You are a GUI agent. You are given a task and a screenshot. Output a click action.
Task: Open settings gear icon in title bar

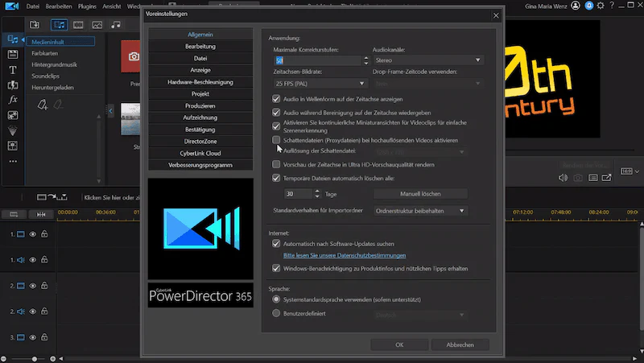pyautogui.click(x=601, y=6)
